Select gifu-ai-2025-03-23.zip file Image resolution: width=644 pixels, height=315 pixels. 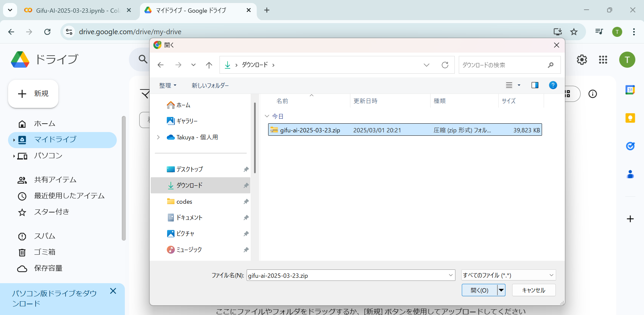405,130
